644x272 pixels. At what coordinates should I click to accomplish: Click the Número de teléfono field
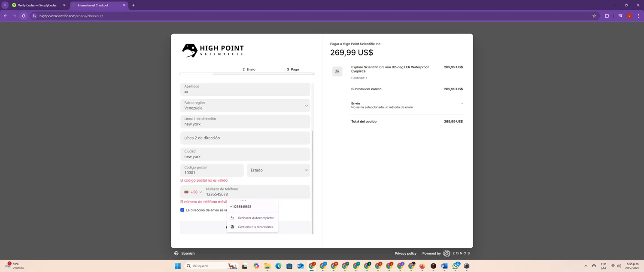click(x=257, y=192)
